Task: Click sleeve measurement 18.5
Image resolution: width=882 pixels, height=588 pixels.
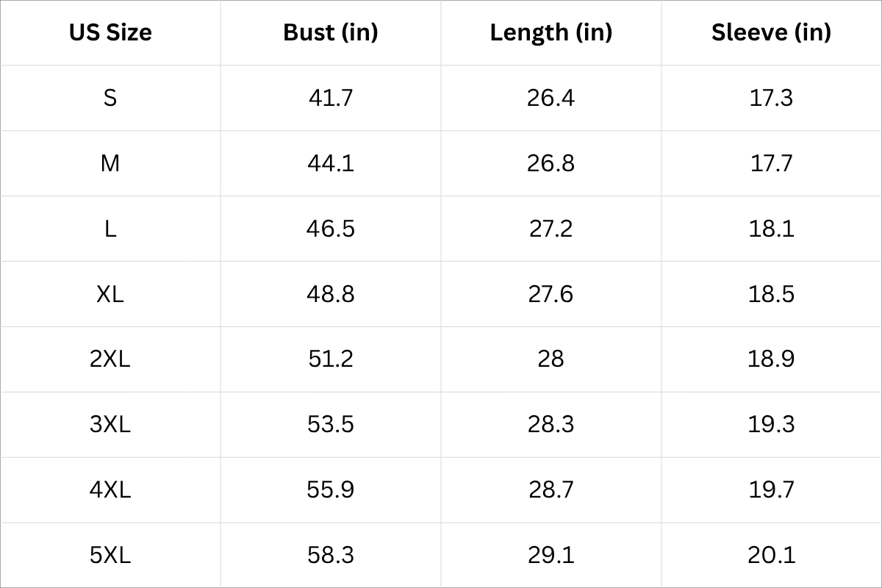Action: click(771, 294)
